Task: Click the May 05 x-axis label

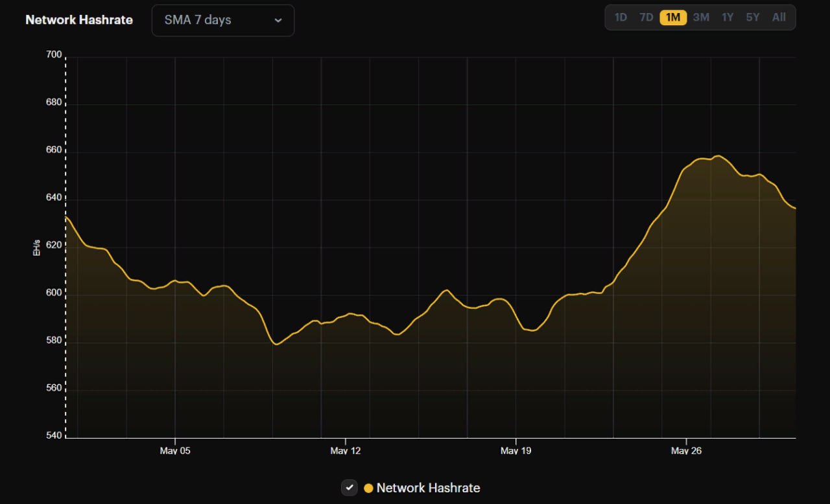Action: point(175,450)
